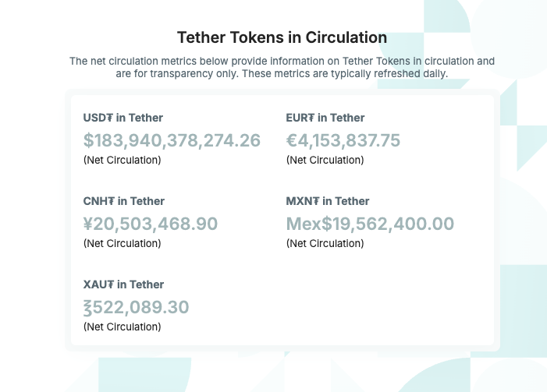
Task: Select the USD₮ in Tether label
Action: (x=123, y=118)
